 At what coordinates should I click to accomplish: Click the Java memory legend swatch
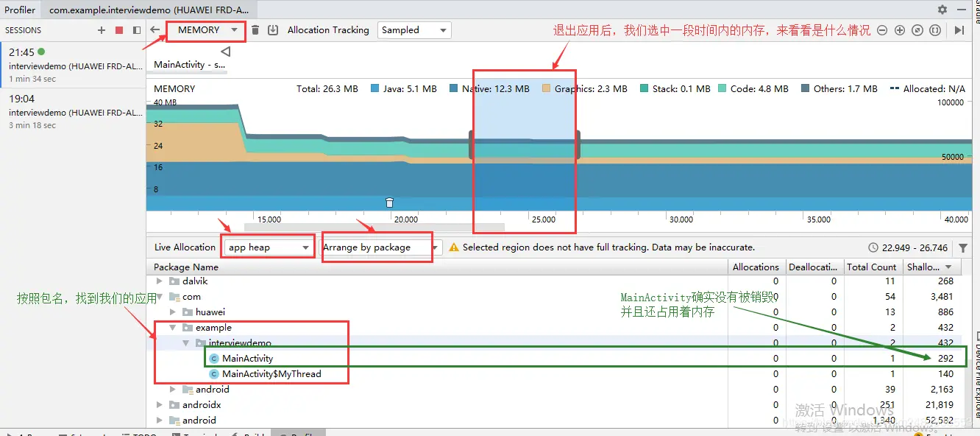(x=375, y=89)
